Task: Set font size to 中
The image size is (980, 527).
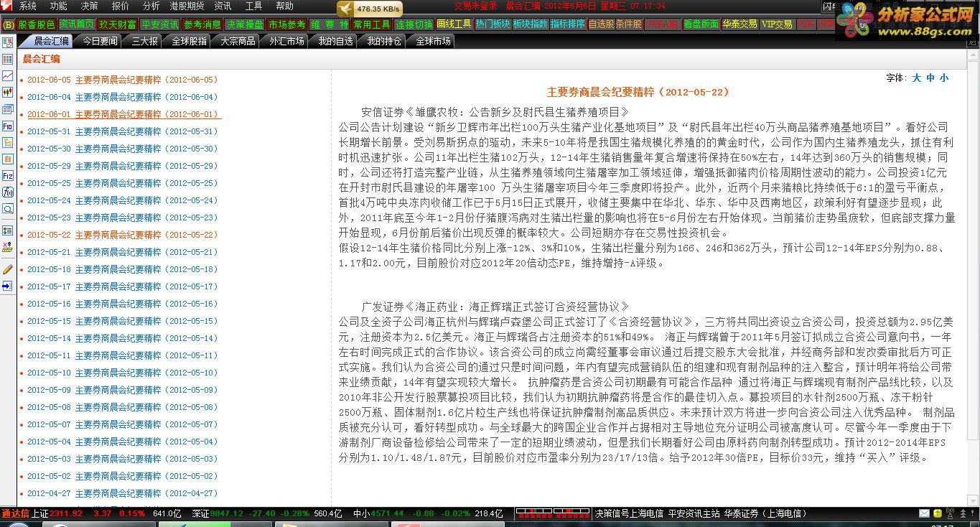Action: point(930,78)
